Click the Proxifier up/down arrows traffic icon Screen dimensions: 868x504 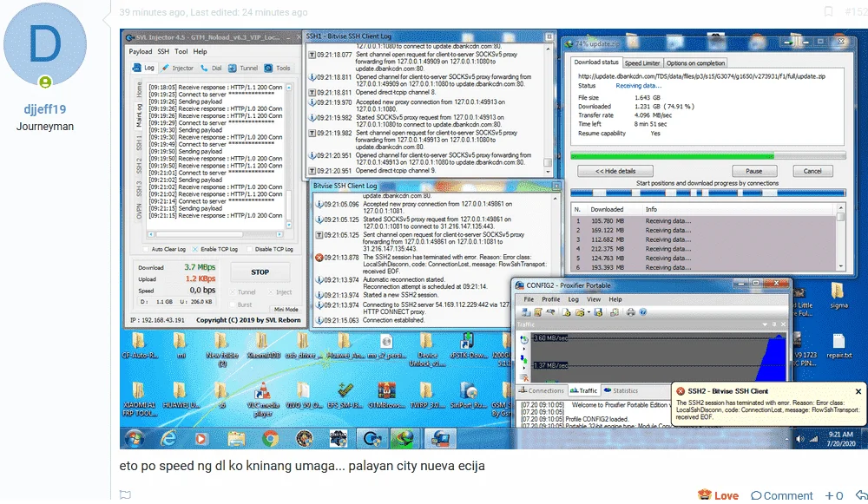[524, 360]
